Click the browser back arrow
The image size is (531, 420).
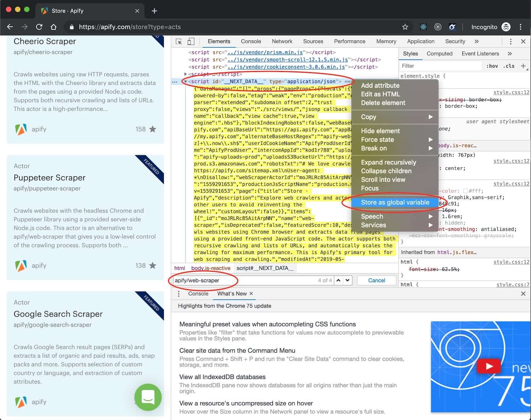(x=10, y=27)
